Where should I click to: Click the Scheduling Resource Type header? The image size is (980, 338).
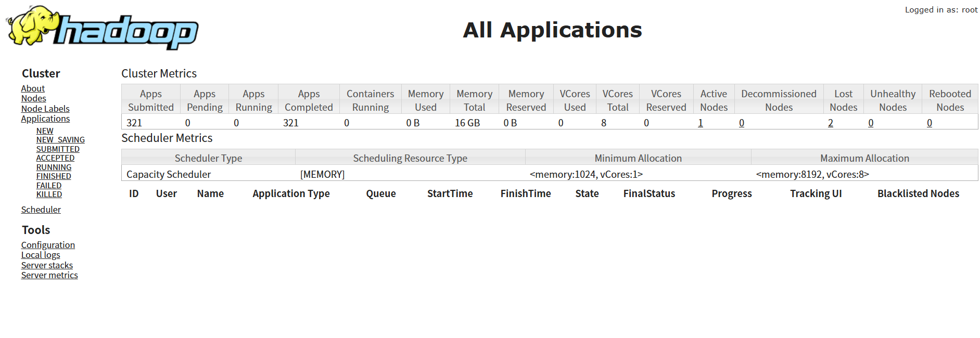tap(410, 158)
